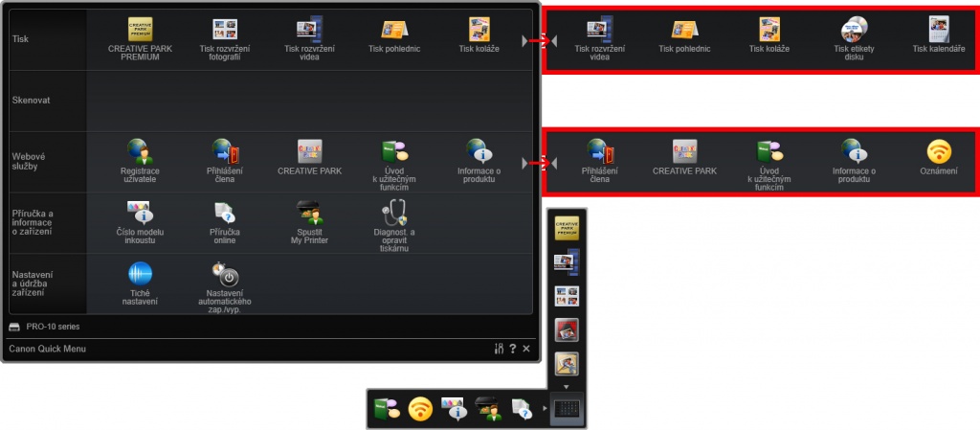Image resolution: width=980 pixels, height=430 pixels.
Task: Click the CREATIVE PARK PREMIUM icon in the shortcut bar
Action: pyautogui.click(x=567, y=228)
